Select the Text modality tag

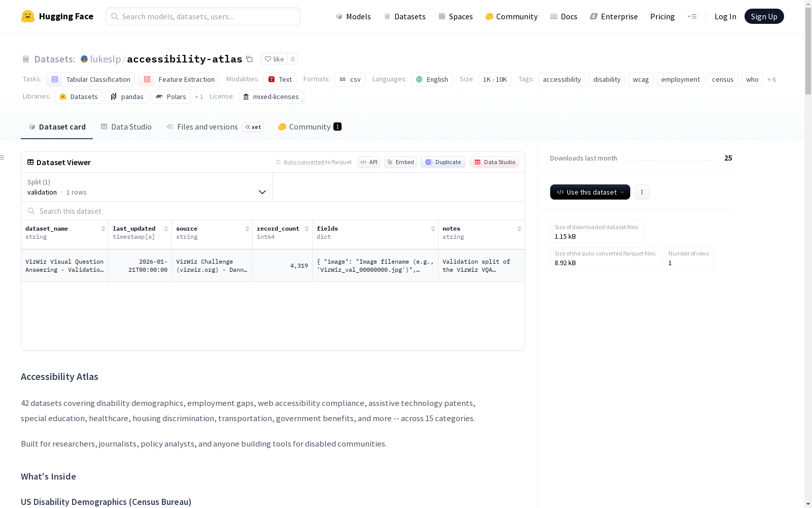[x=280, y=79]
